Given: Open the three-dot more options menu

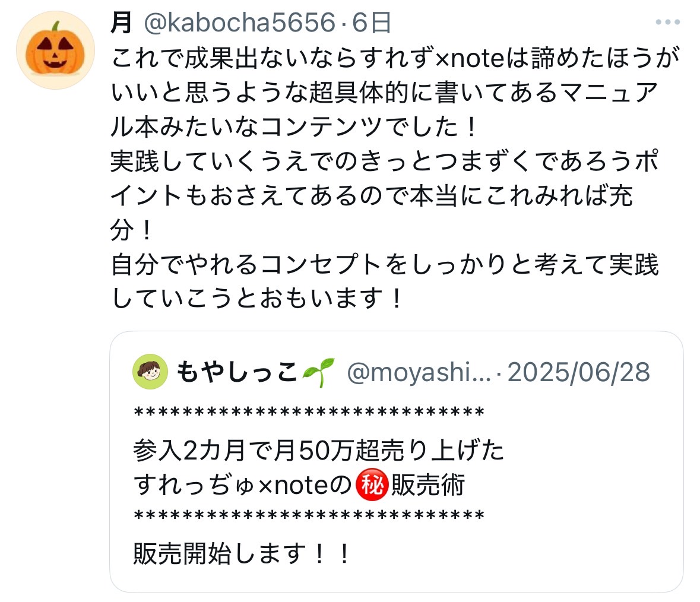Looking at the screenshot, I should (667, 22).
